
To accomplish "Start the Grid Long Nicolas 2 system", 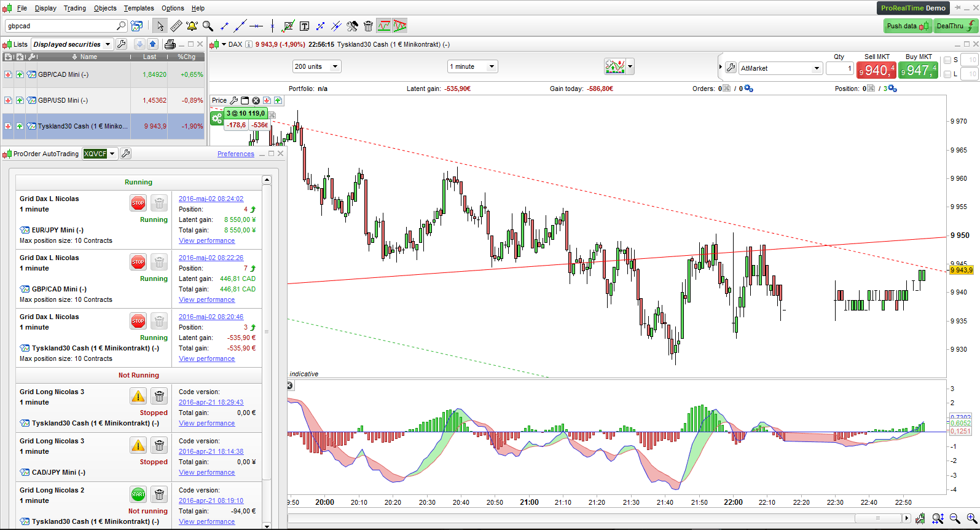I will pos(138,494).
